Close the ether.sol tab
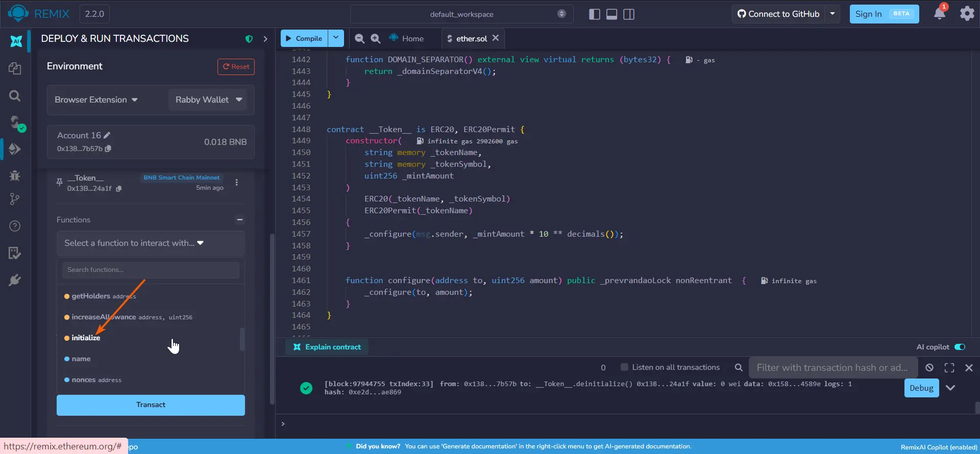Viewport: 980px width, 454px height. 496,38
